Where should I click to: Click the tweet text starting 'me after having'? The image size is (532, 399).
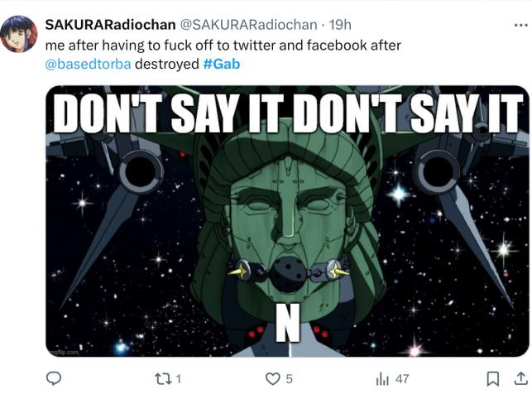[223, 55]
